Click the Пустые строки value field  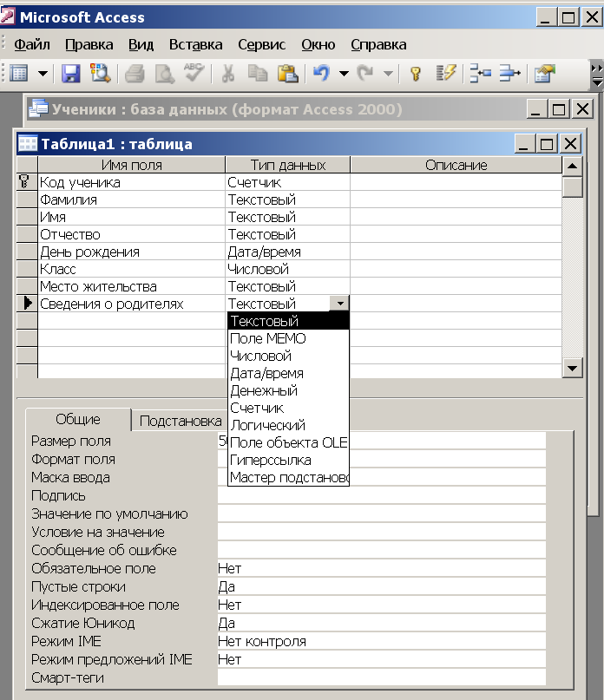[382, 586]
